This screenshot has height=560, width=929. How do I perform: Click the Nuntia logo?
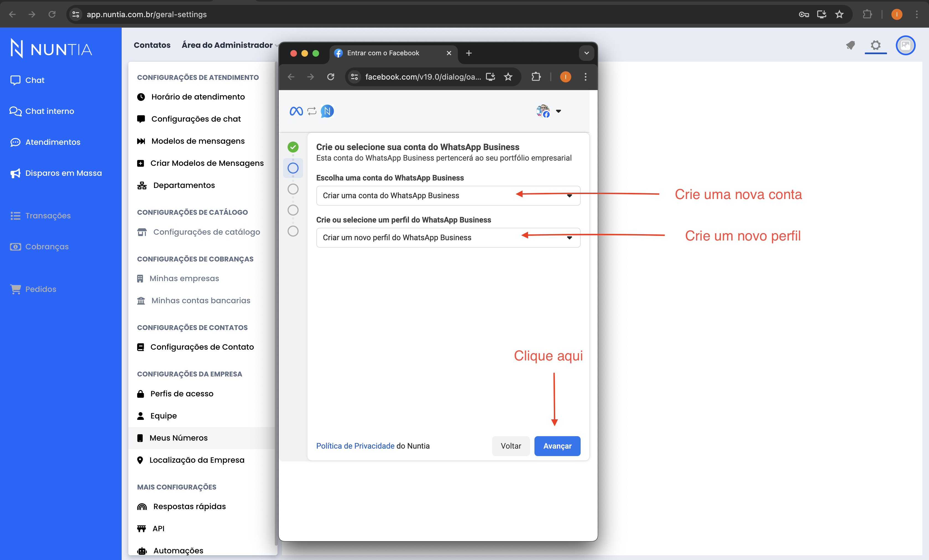point(51,49)
